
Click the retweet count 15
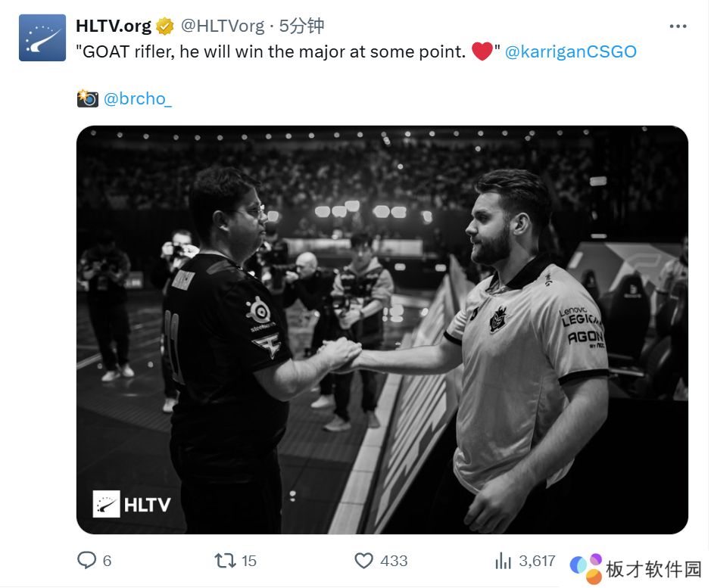tap(249, 562)
